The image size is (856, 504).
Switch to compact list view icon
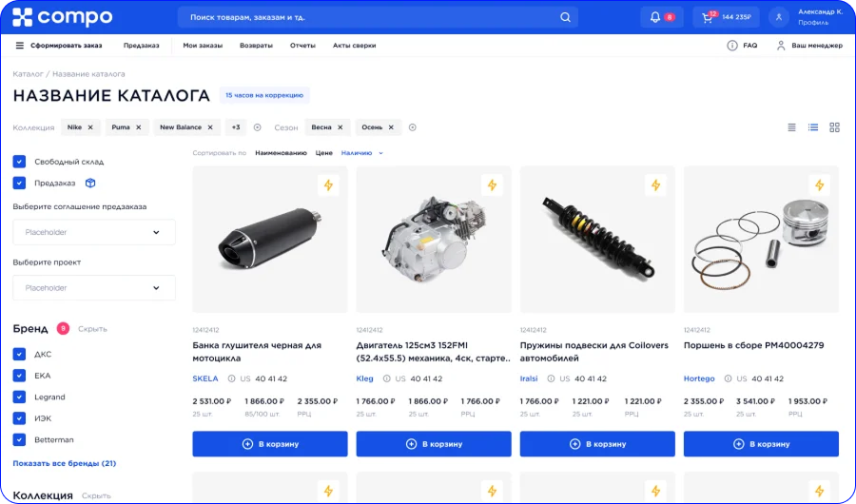pos(792,127)
